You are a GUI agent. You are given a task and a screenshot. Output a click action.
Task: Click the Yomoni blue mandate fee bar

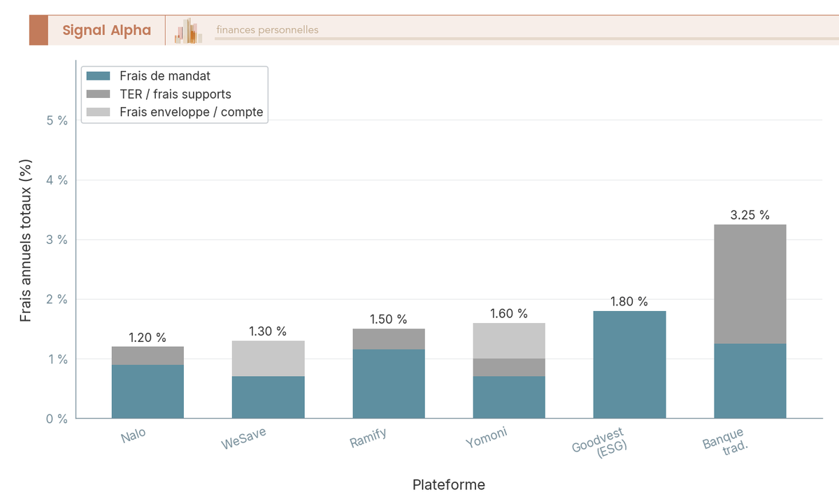[x=509, y=397]
